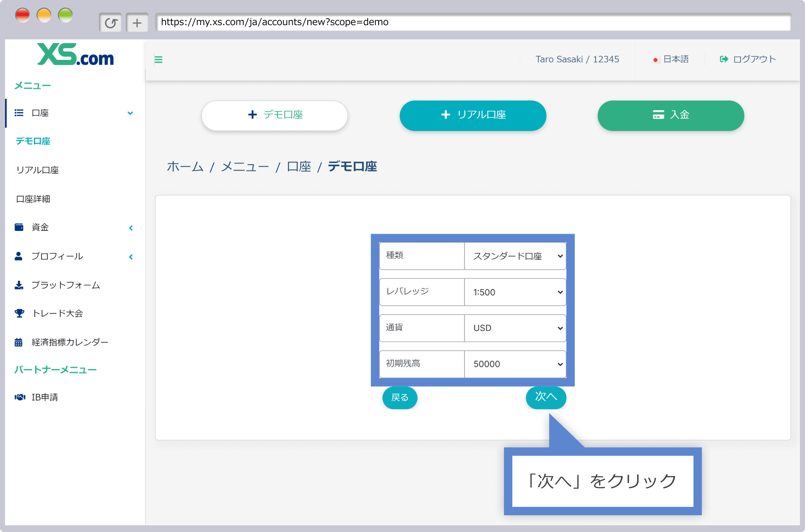Viewport: 805px width, 532px height.
Task: Expand the 資金 sidebar chevron
Action: click(x=131, y=228)
